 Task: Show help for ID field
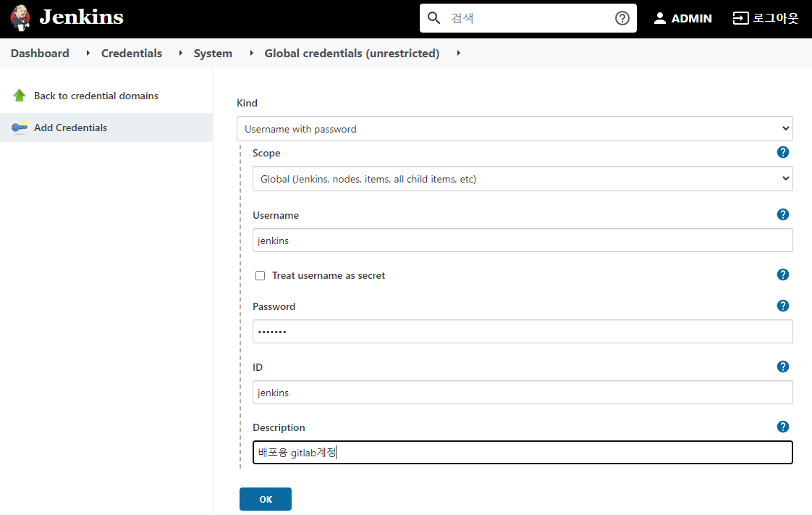pyautogui.click(x=782, y=367)
